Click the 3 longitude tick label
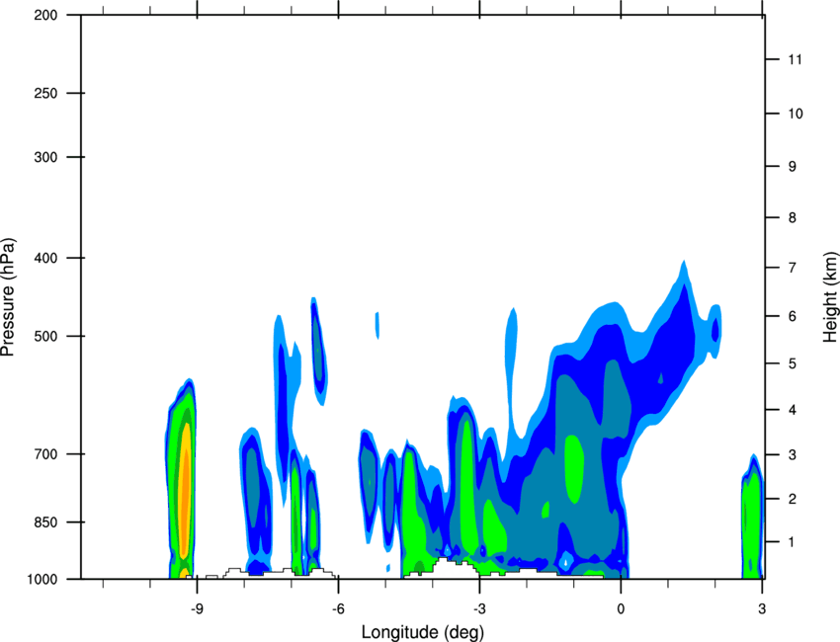This screenshot has width=840, height=642. pos(762,608)
